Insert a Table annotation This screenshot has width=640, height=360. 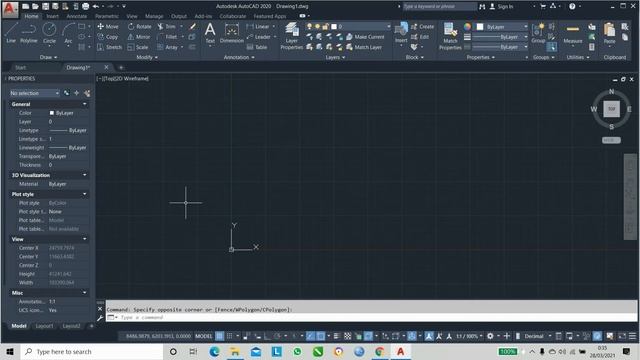(x=257, y=47)
